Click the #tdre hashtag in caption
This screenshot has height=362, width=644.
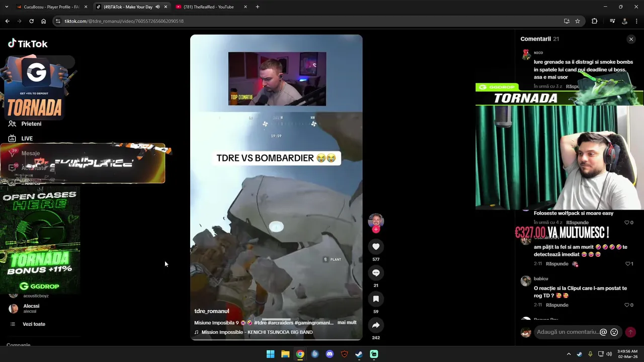click(x=260, y=323)
